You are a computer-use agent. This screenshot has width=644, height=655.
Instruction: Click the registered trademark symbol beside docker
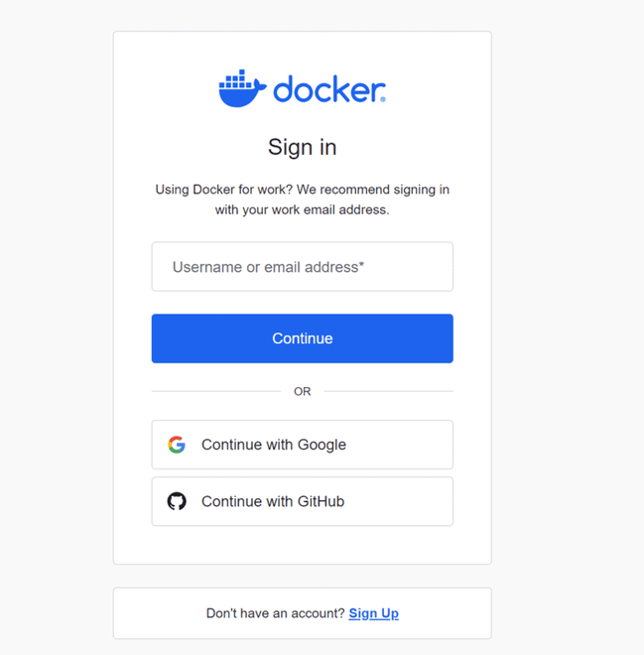pyautogui.click(x=383, y=99)
